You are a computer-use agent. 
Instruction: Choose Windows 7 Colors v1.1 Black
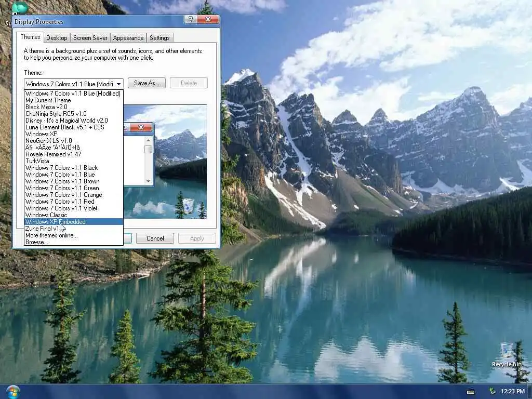pyautogui.click(x=74, y=168)
